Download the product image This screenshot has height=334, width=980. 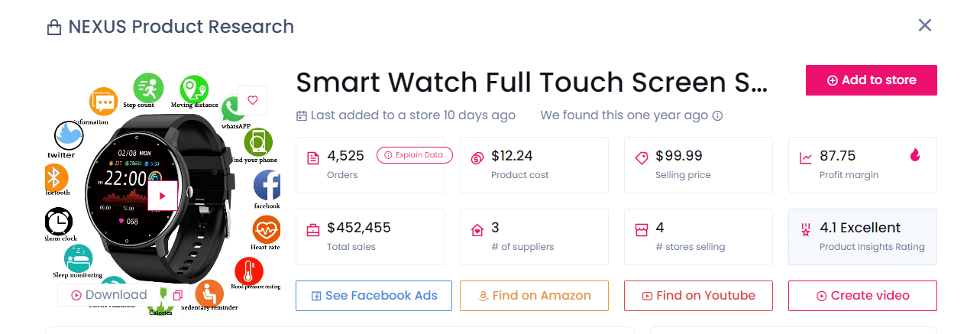point(109,295)
